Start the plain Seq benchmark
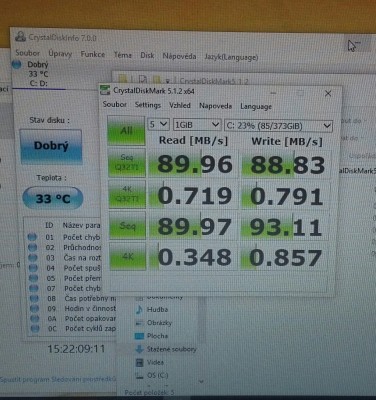The height and width of the screenshot is (400, 376). pos(127,225)
